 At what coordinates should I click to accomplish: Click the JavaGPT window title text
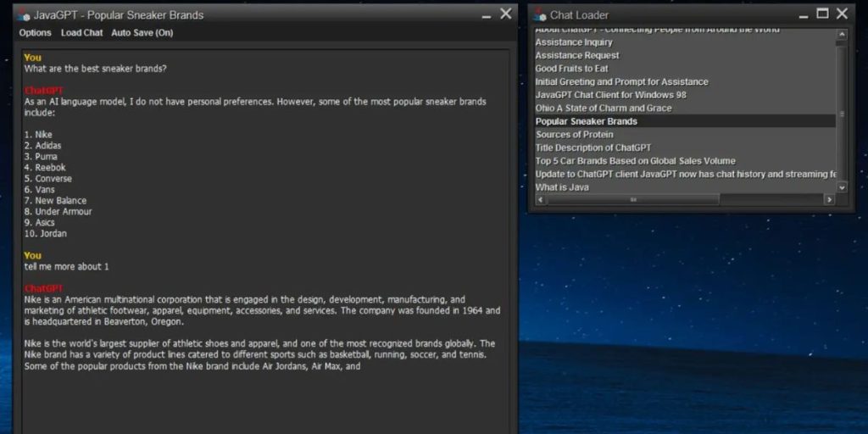[119, 15]
